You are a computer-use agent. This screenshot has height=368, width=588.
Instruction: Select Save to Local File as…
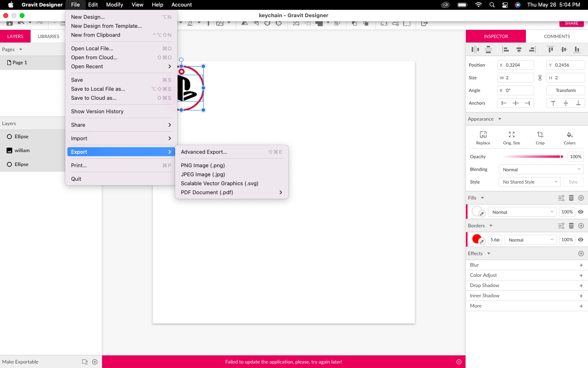pos(121,89)
